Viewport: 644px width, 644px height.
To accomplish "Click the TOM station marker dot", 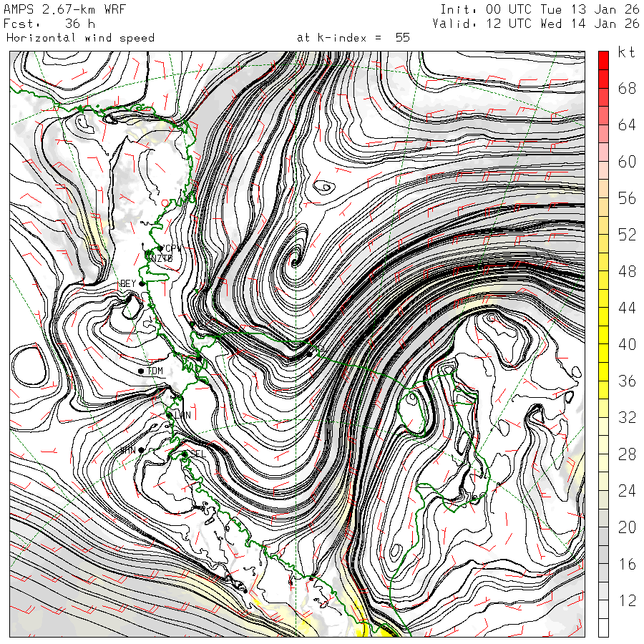I will (142, 371).
